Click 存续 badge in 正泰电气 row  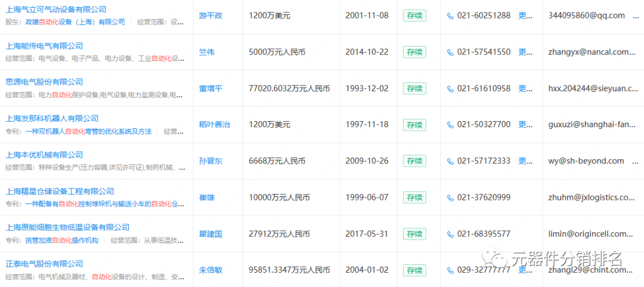414,270
